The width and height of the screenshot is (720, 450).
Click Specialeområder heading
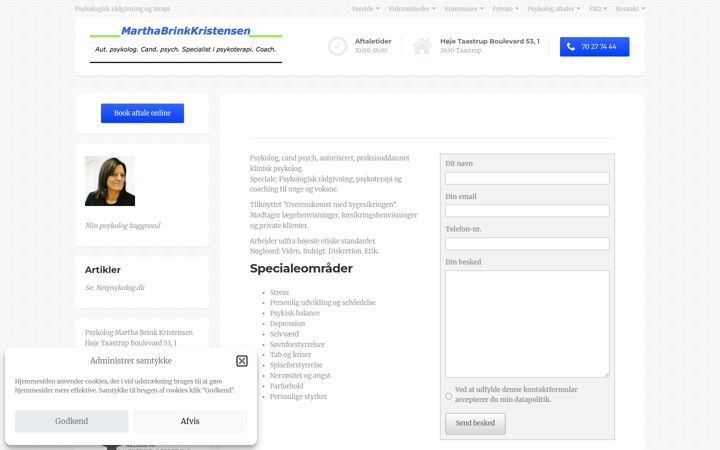(x=301, y=268)
